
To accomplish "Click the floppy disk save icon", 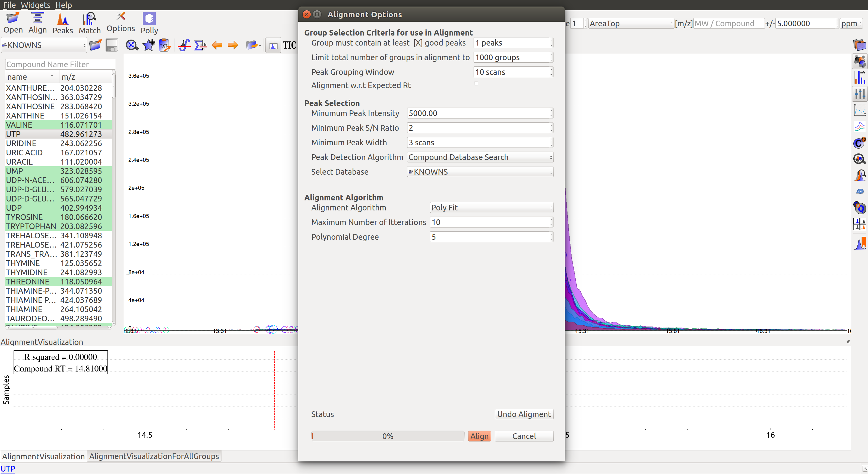I will (x=112, y=45).
